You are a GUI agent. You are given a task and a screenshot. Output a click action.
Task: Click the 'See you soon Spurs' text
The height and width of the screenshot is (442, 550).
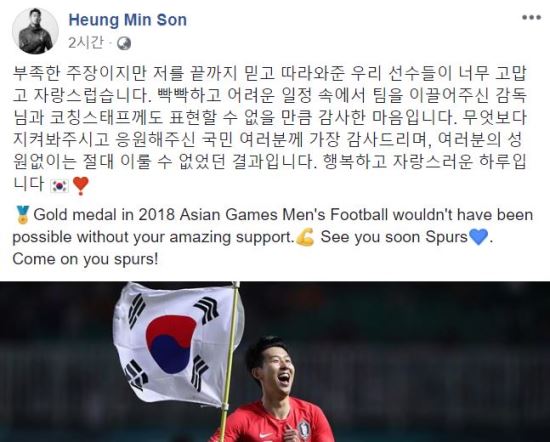[x=394, y=237]
